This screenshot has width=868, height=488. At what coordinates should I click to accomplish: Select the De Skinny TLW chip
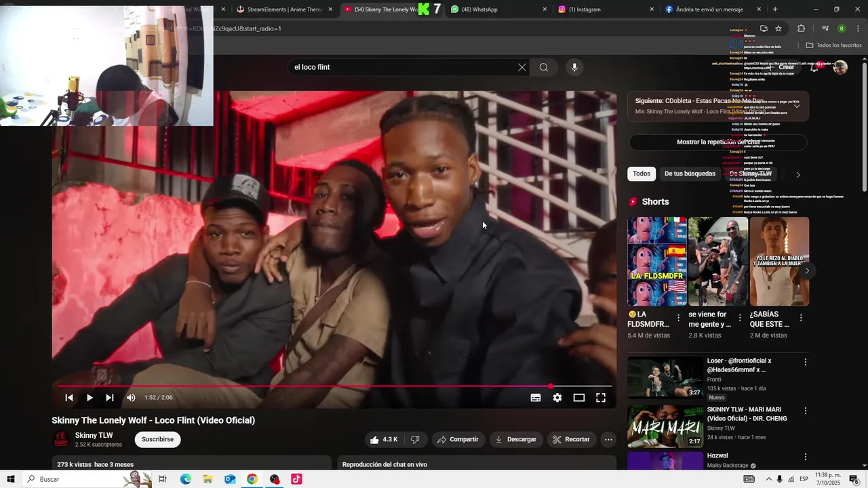click(x=750, y=174)
